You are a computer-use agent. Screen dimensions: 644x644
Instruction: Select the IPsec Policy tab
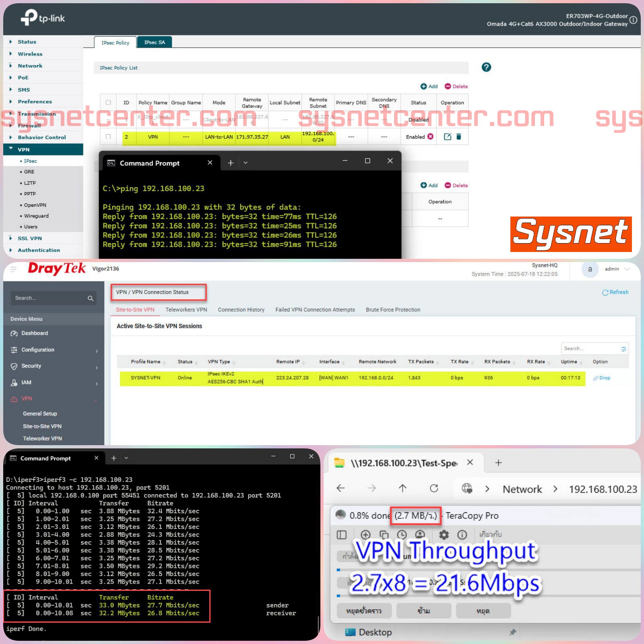point(115,42)
